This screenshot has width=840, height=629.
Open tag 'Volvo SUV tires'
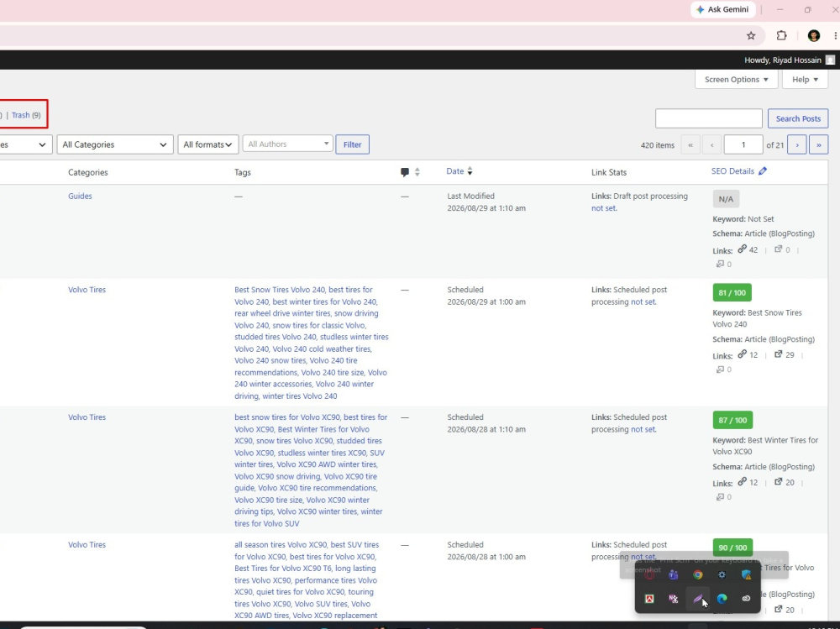(320, 604)
